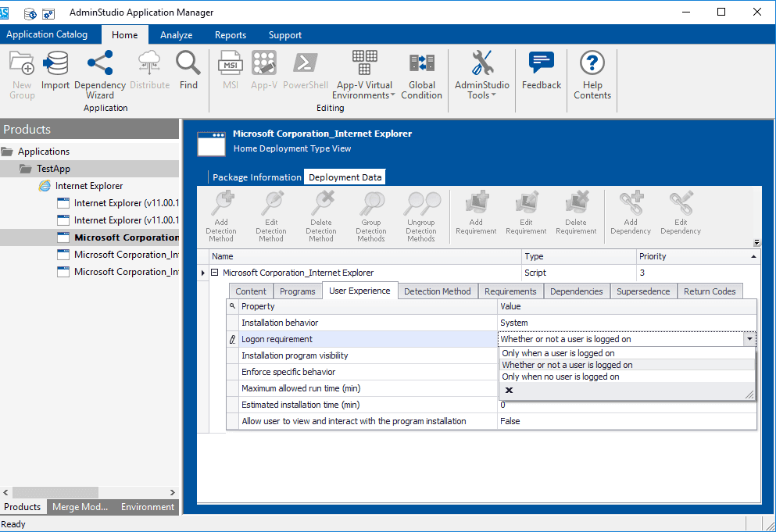Image resolution: width=776 pixels, height=532 pixels.
Task: Open the Detection Method tab
Action: pyautogui.click(x=437, y=291)
